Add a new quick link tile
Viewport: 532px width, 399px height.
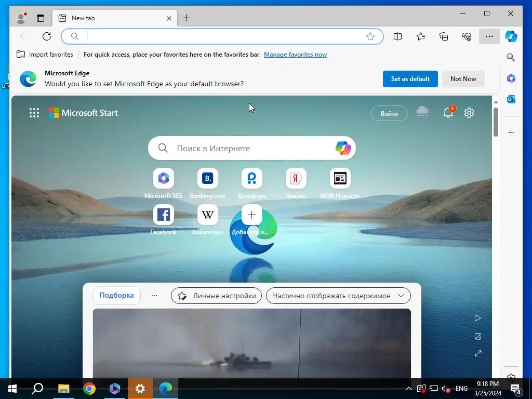pos(252,215)
